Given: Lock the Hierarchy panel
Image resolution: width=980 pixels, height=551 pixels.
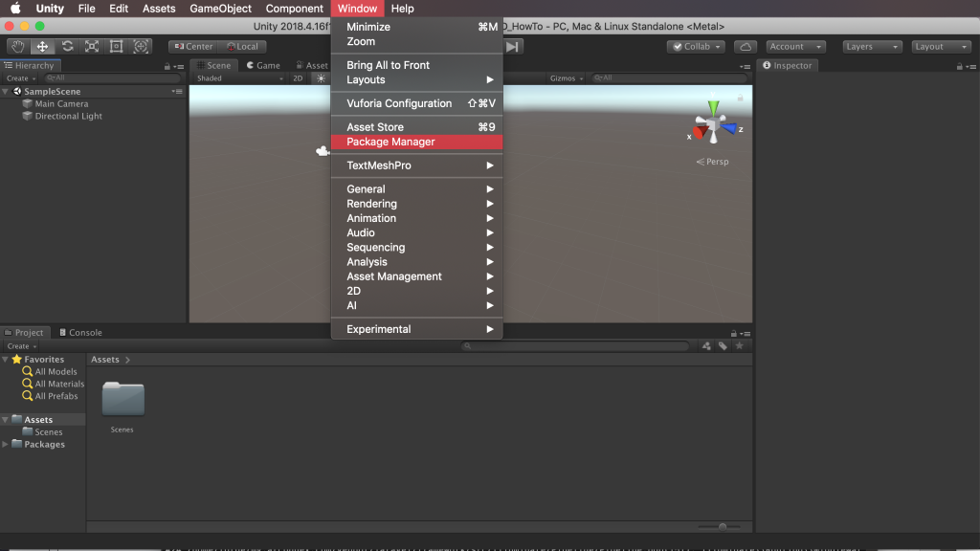Looking at the screenshot, I should point(167,66).
